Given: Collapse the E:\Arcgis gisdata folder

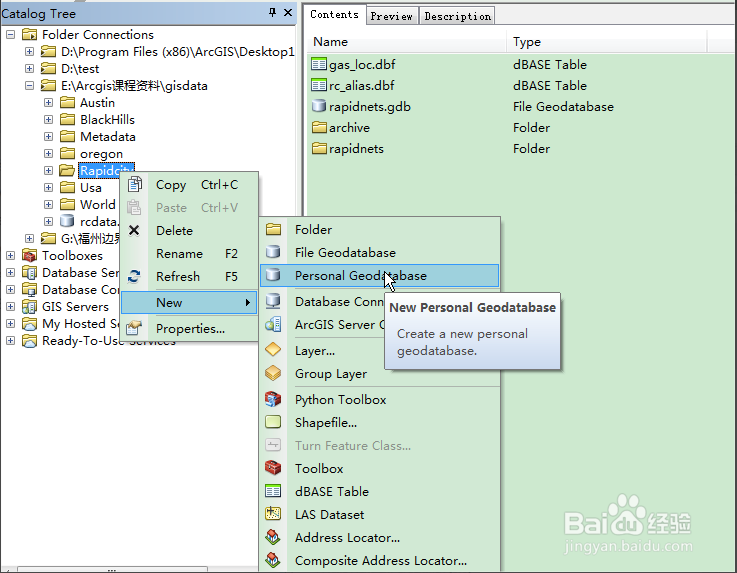Looking at the screenshot, I should (29, 86).
